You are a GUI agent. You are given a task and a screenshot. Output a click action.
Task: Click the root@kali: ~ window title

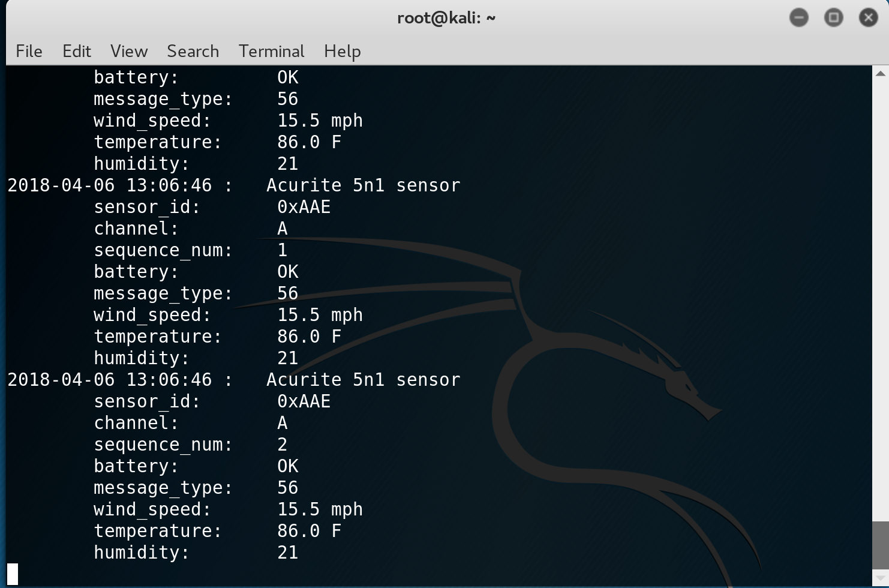pos(446,18)
